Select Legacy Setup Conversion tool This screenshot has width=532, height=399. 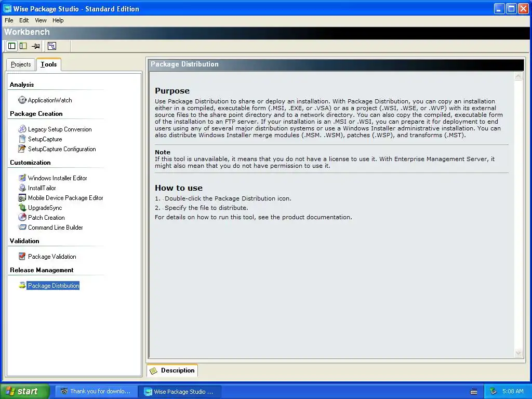pos(60,129)
